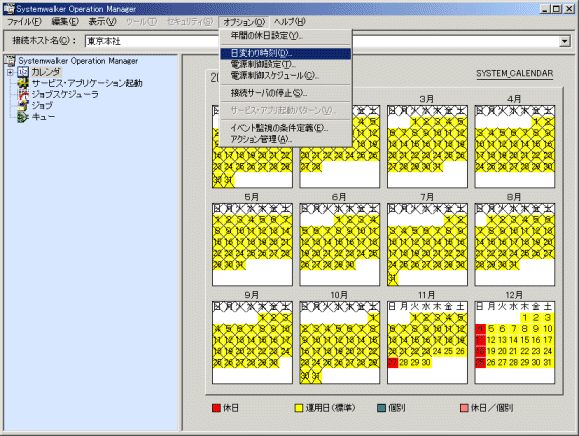This screenshot has height=436, width=579.
Task: Click the 運用日(標準) legend text
Action: point(331,408)
